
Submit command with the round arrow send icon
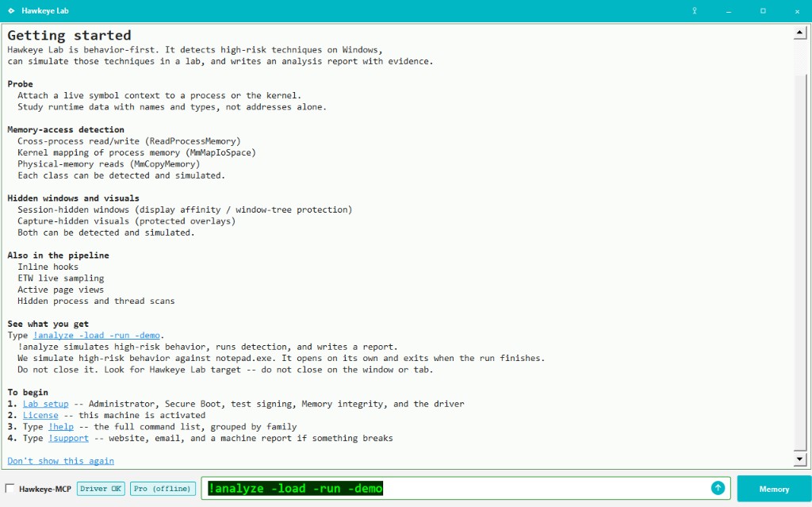[x=718, y=488]
